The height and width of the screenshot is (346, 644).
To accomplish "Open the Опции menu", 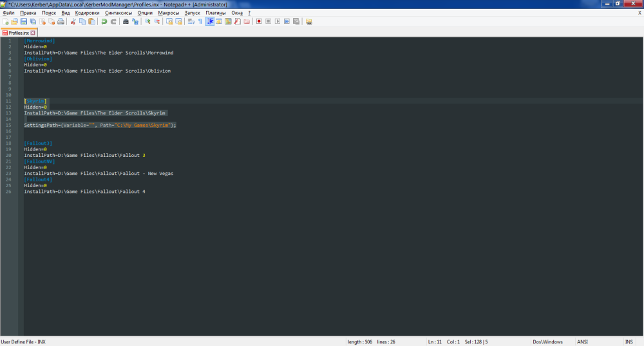I will tap(144, 13).
